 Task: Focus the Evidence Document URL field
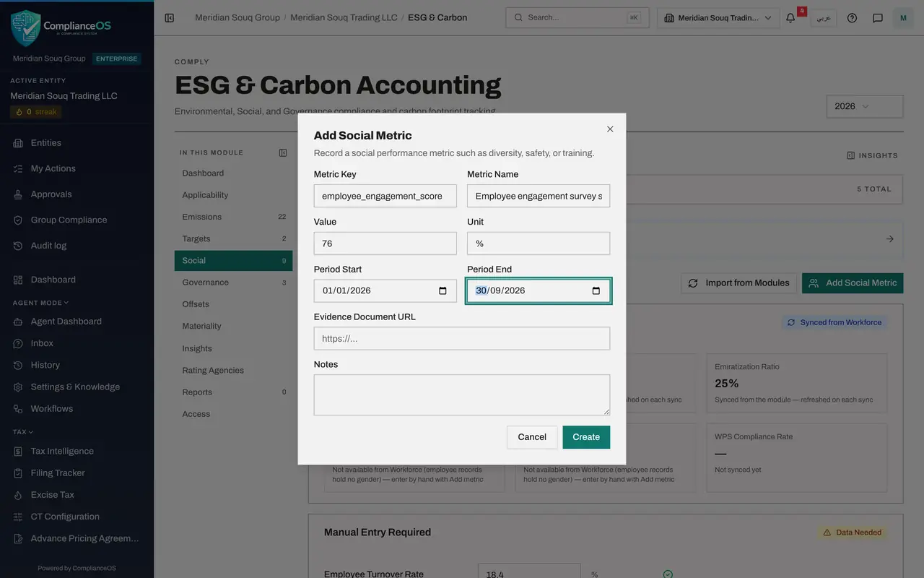462,339
